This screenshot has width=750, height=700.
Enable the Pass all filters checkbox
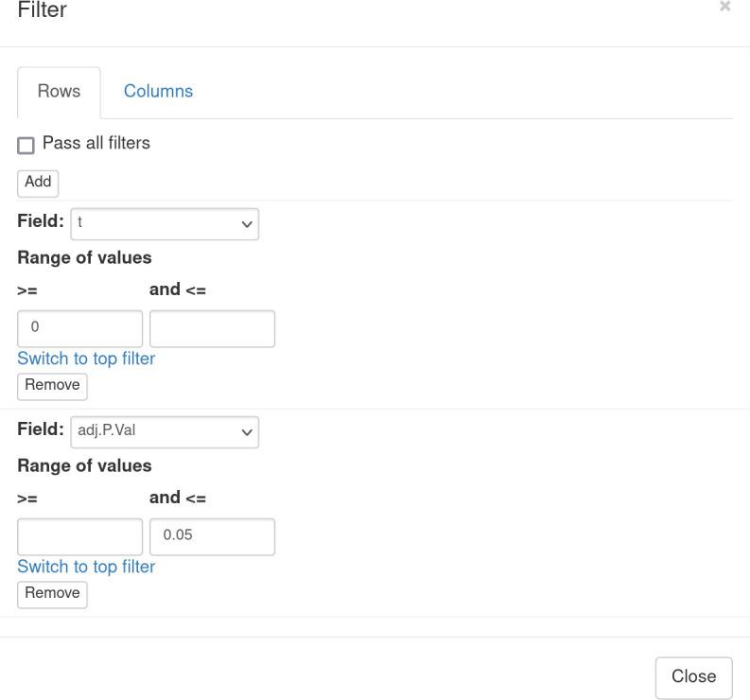26,146
